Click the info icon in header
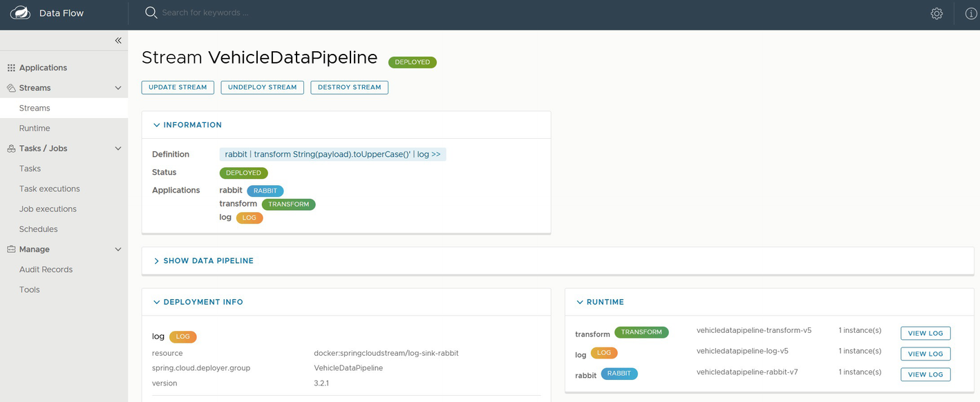980x402 pixels. click(970, 13)
